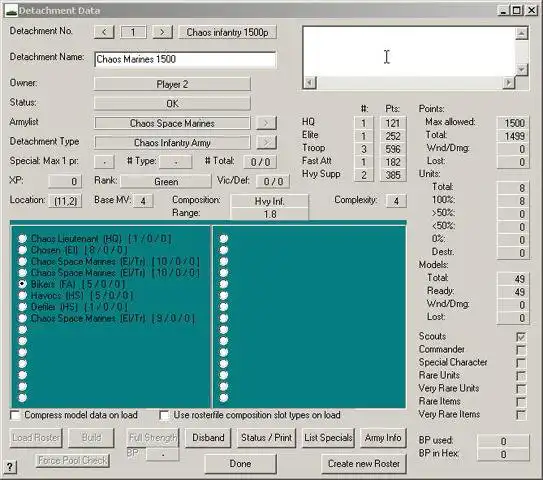543x480 pixels.
Task: Click the Complexity value 4
Action: pos(396,201)
